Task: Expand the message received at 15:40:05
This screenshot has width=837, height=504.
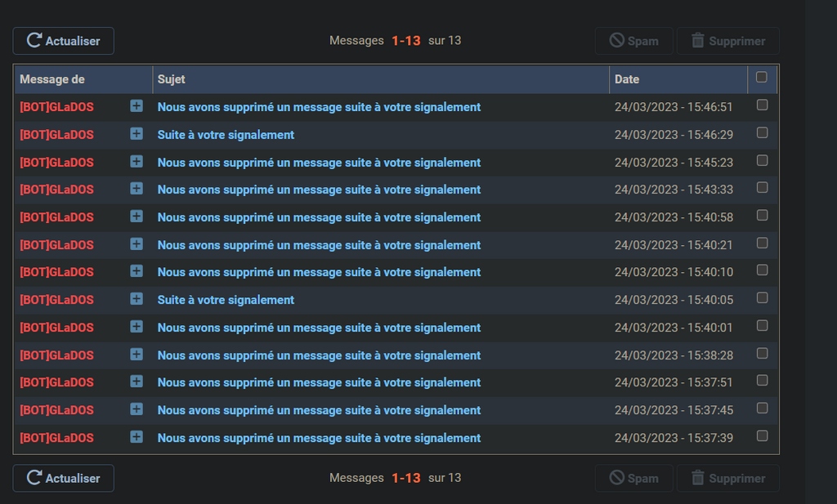Action: [137, 299]
